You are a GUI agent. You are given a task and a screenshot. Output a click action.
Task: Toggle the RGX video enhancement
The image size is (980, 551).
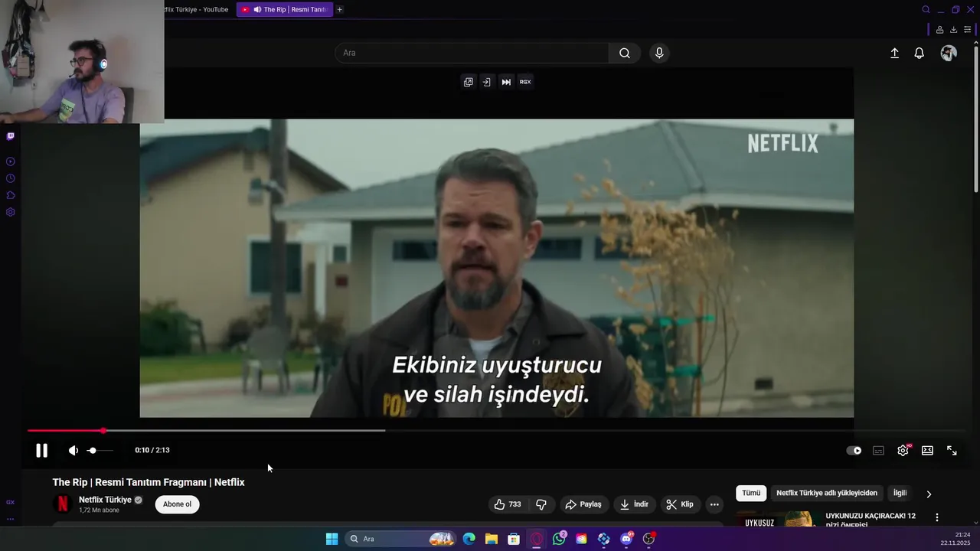[525, 82]
